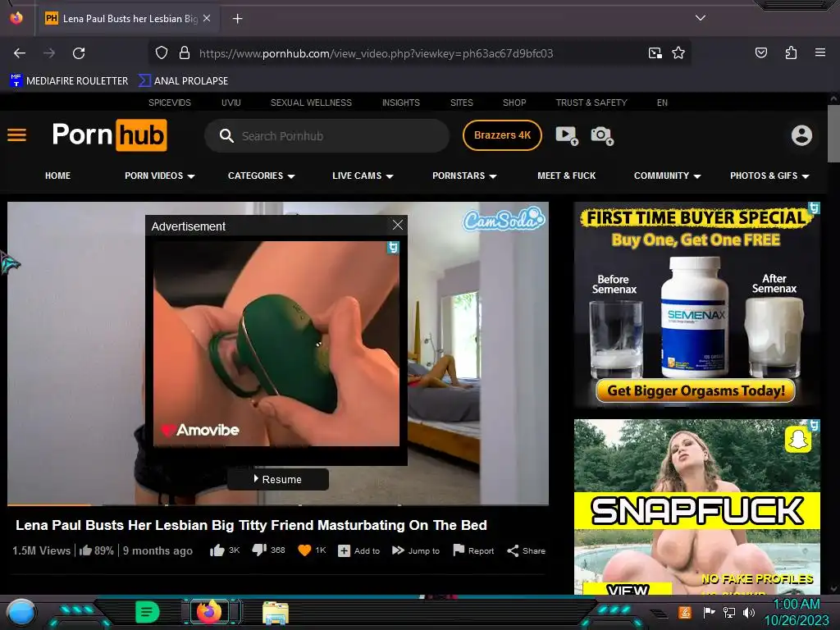
Task: Open the Firefox extensions panel
Action: [x=791, y=53]
